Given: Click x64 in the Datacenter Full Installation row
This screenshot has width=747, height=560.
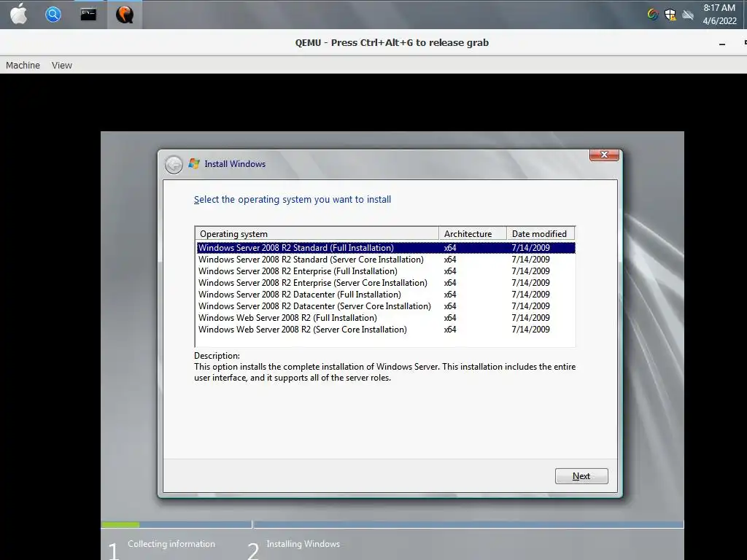Looking at the screenshot, I should 449,295.
